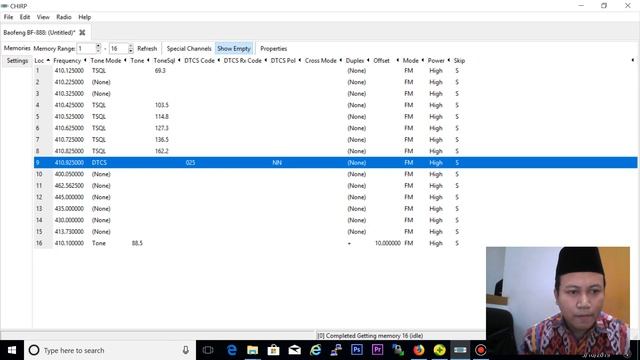Launch Microsoft Edge from taskbar
This screenshot has height=360, width=640.
[x=232, y=350]
